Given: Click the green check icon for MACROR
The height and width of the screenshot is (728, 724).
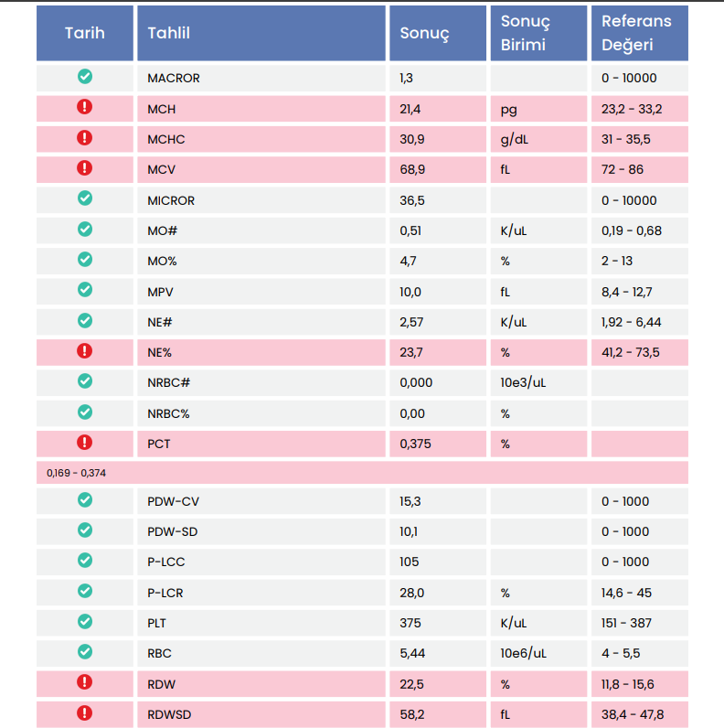Looking at the screenshot, I should (85, 77).
